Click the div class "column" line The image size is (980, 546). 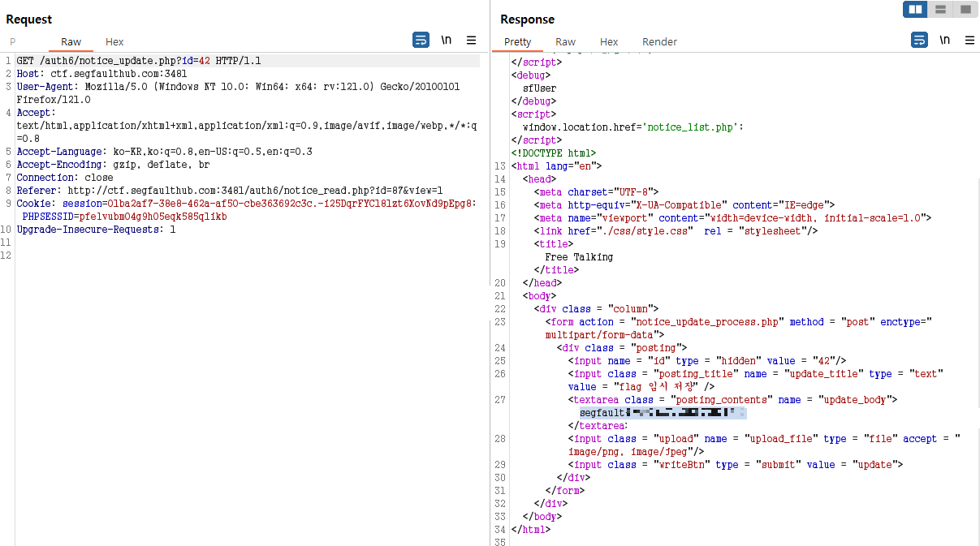point(597,309)
